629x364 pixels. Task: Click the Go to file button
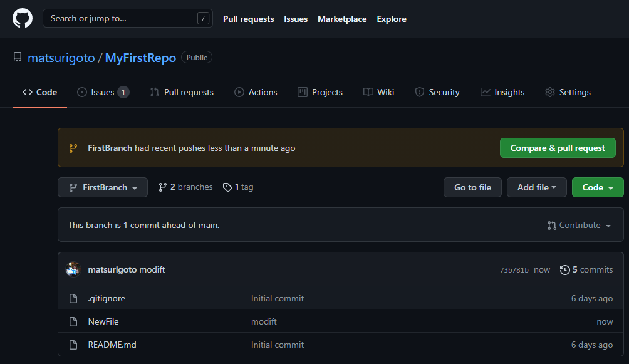click(472, 187)
